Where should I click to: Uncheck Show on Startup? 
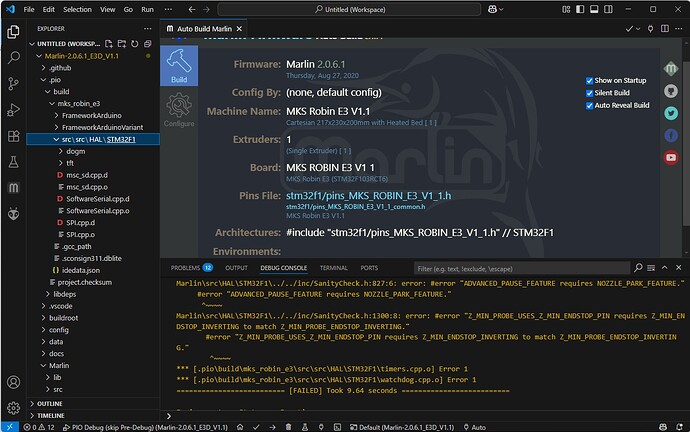(x=589, y=81)
